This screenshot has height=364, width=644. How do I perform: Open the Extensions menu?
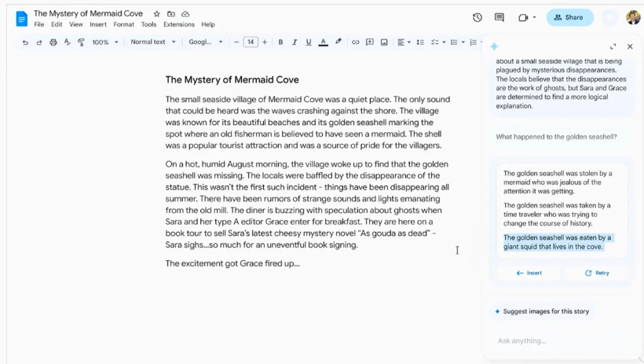[x=178, y=24]
